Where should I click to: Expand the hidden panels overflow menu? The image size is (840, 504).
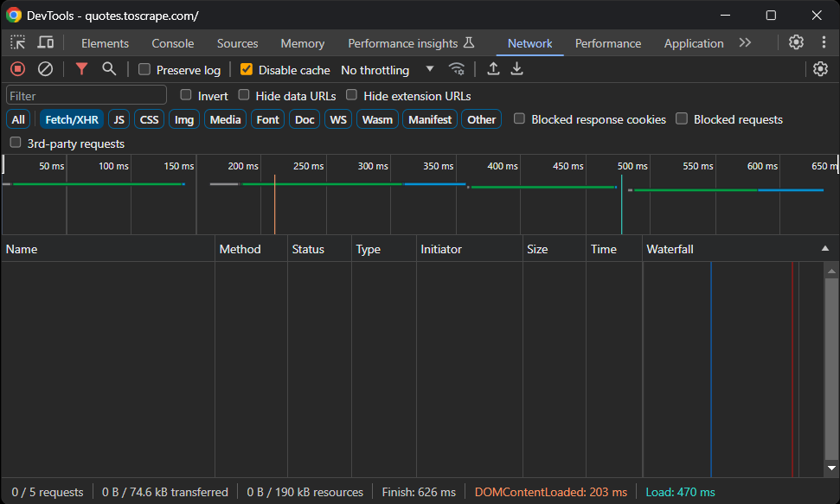click(x=745, y=42)
